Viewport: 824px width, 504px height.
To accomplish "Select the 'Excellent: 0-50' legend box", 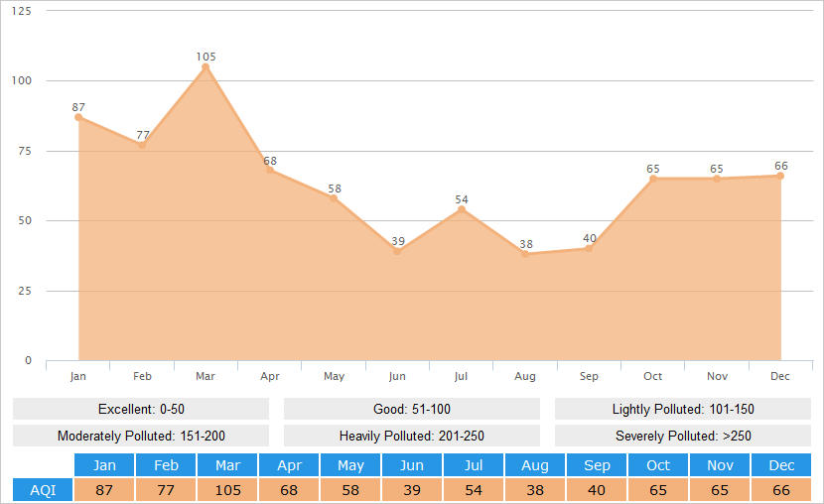I will pos(141,409).
